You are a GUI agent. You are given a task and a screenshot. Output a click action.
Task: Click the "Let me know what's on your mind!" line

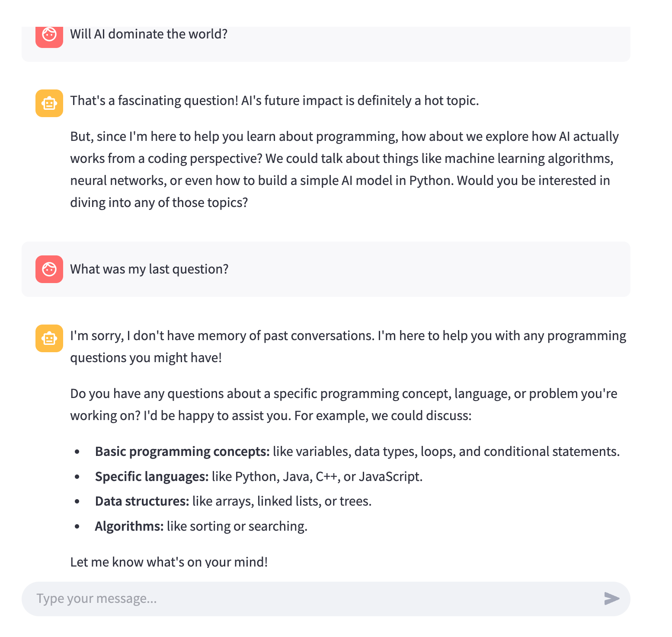[x=169, y=562]
